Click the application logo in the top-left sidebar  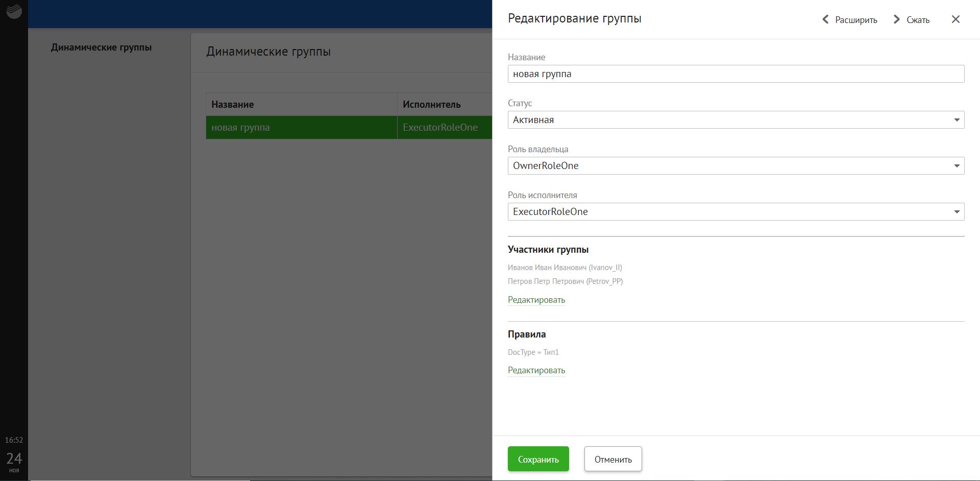point(14,11)
